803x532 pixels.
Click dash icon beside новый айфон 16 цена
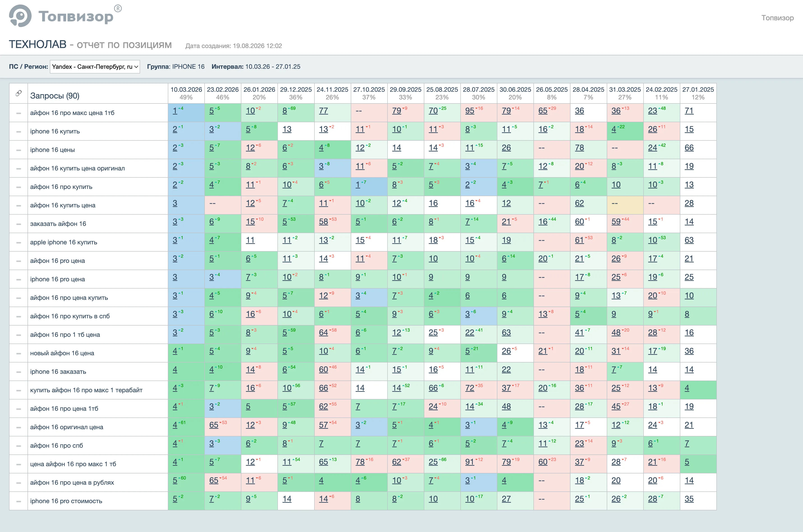[x=19, y=353]
